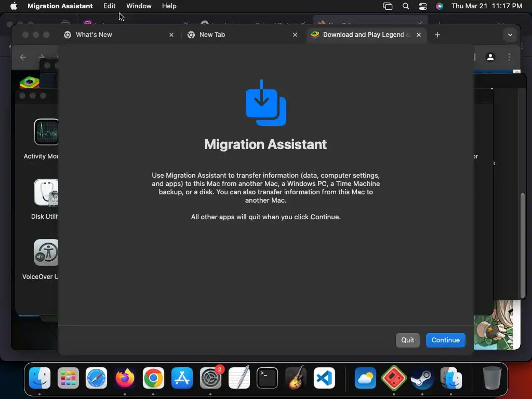Switch to the What's New tab
The image size is (532, 399).
tap(119, 35)
